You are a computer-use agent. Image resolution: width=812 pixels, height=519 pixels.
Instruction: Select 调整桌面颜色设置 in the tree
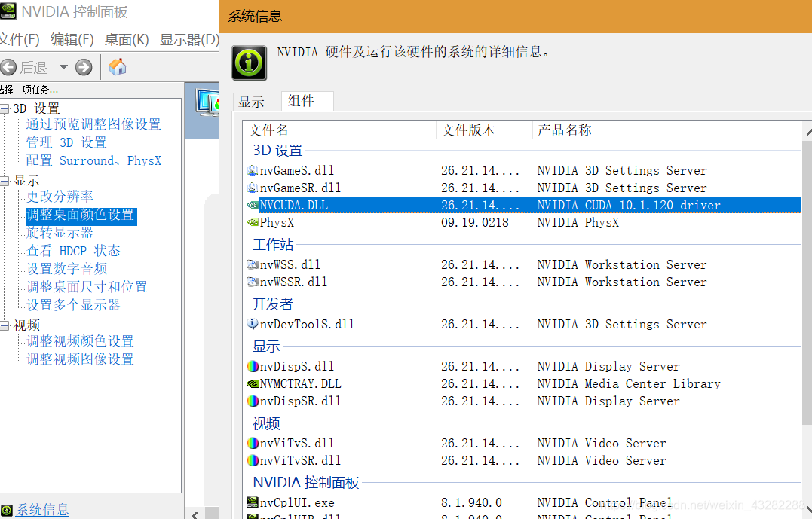click(81, 215)
